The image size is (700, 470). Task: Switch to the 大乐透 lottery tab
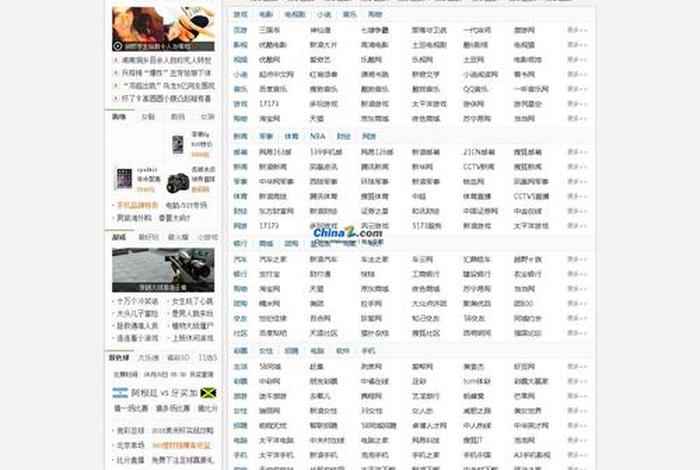pos(149,358)
